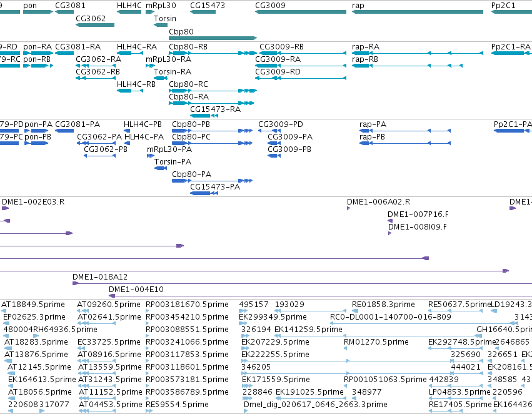
Task: Select protein CG3062-PB
Action: point(106,149)
